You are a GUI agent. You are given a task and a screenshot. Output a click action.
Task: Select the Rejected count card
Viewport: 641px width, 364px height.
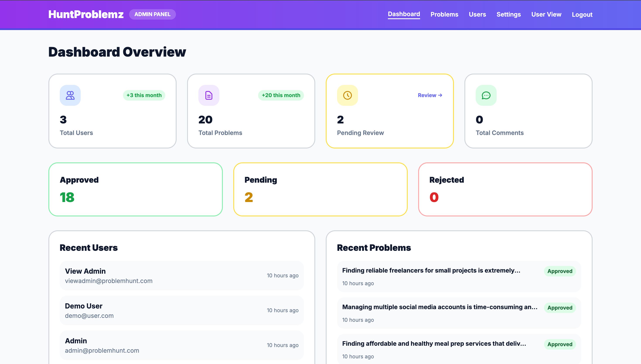pos(505,189)
